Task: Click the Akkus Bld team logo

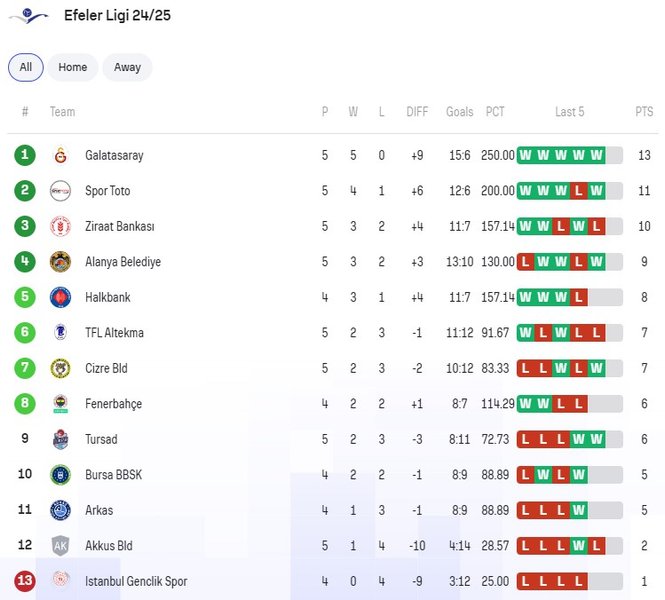Action: 60,546
